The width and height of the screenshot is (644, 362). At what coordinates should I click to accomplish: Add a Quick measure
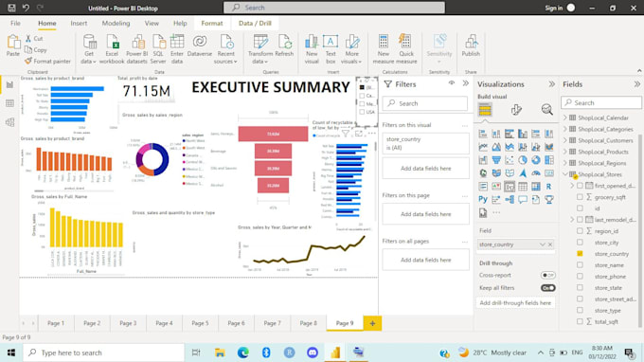406,49
